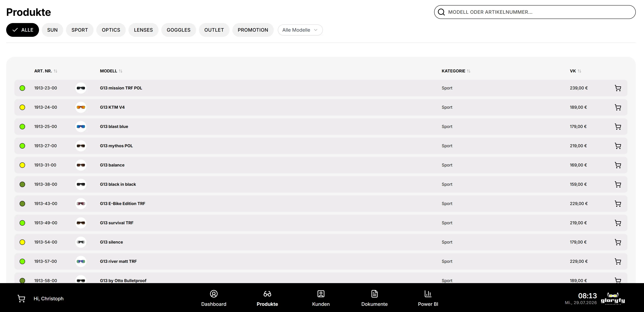644x312 pixels.
Task: Add G13 KTM V4 to cart
Action: (618, 107)
